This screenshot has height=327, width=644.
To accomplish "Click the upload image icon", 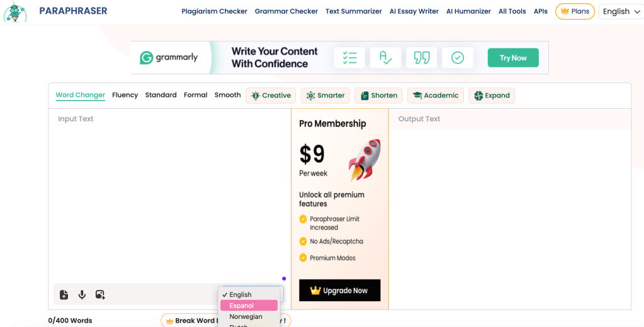I will (x=100, y=294).
